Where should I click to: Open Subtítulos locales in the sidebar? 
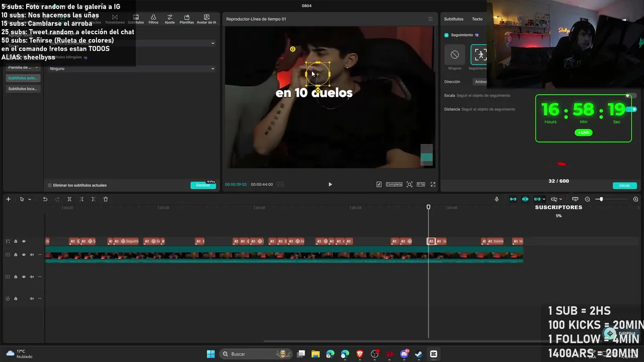[23, 89]
